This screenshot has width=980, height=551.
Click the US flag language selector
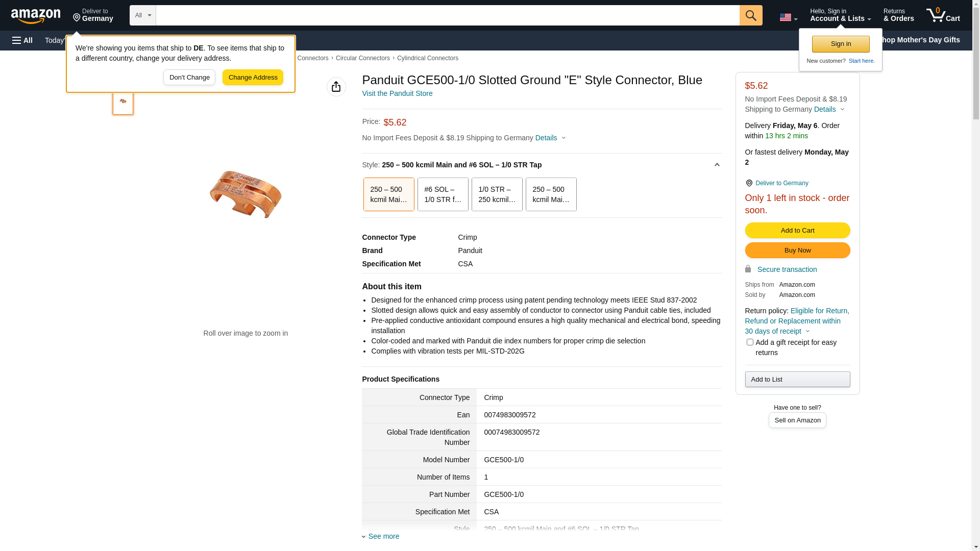[x=788, y=17]
